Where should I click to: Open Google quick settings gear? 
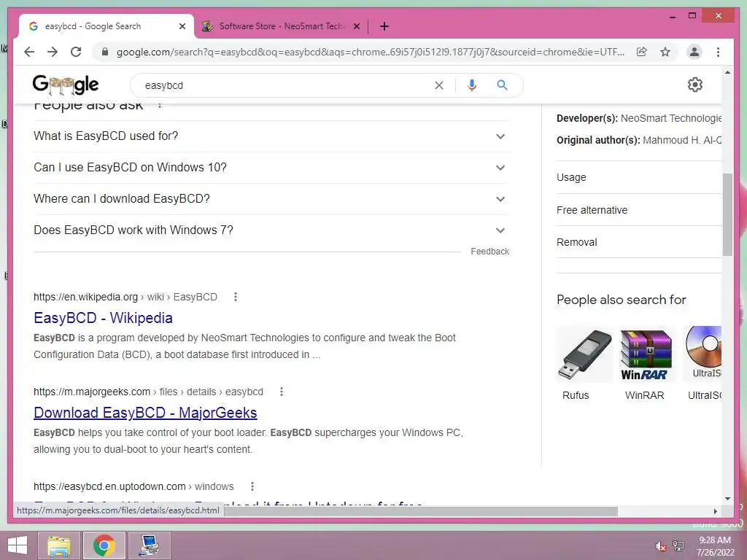pos(695,85)
